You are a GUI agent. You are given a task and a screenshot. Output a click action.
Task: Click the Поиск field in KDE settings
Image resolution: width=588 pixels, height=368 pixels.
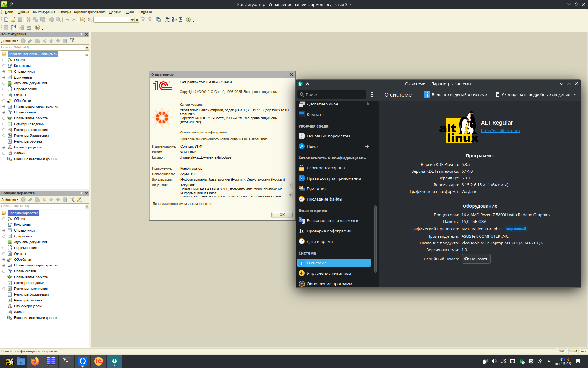(x=332, y=94)
